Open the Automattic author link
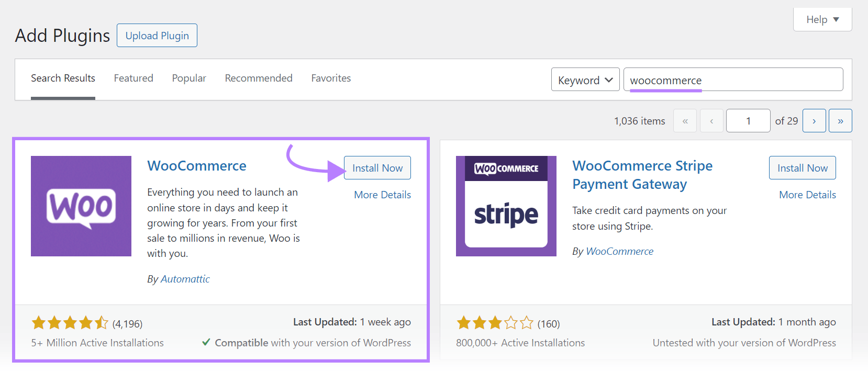This screenshot has width=868, height=372. pyautogui.click(x=185, y=279)
